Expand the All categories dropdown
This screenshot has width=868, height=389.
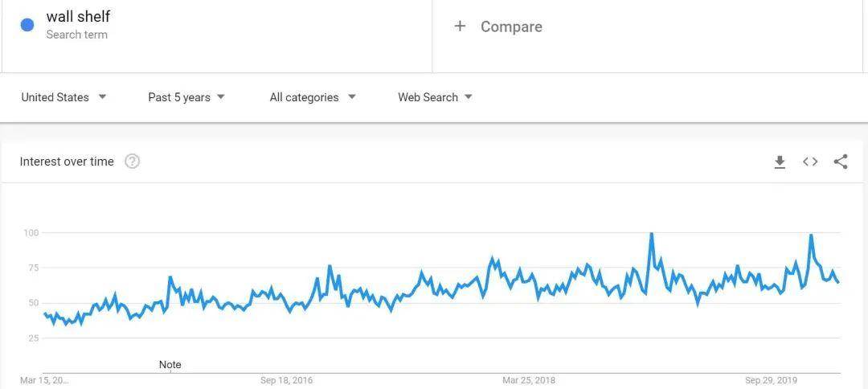(313, 97)
